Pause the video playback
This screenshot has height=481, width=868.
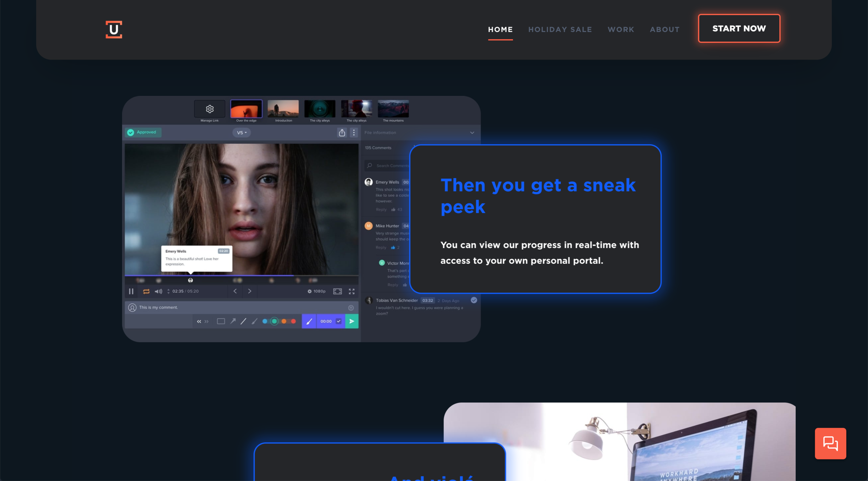click(131, 292)
